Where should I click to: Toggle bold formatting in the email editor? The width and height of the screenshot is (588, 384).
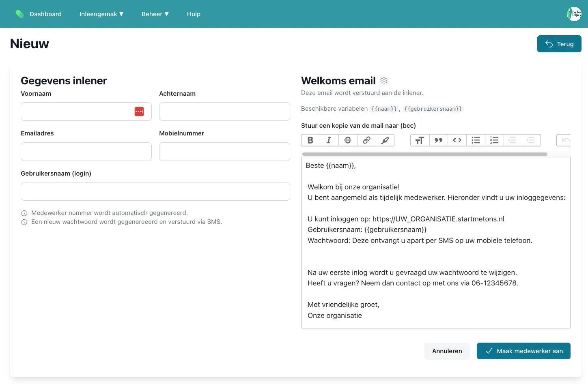click(x=310, y=140)
